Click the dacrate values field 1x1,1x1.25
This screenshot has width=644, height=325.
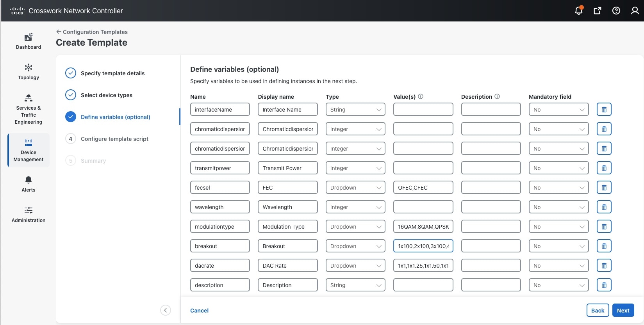(x=423, y=265)
